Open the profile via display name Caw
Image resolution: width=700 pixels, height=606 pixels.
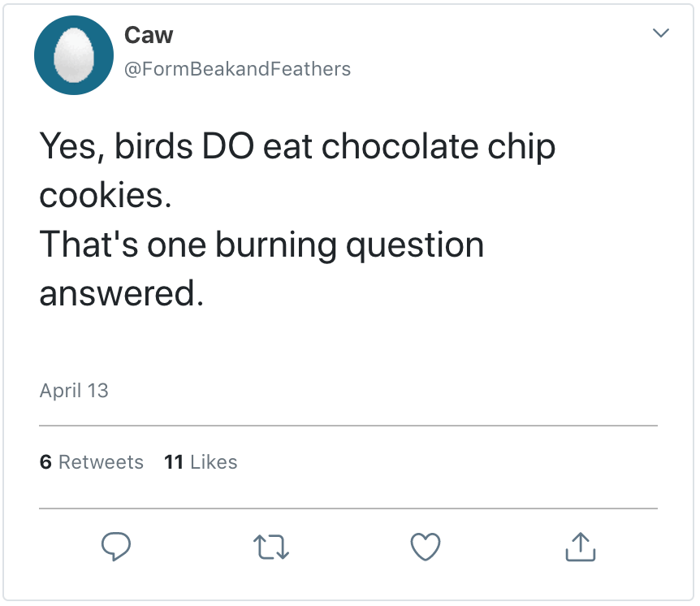pos(149,35)
